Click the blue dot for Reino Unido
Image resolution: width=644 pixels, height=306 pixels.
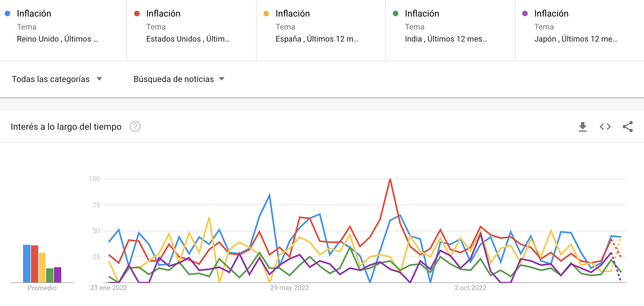point(8,13)
